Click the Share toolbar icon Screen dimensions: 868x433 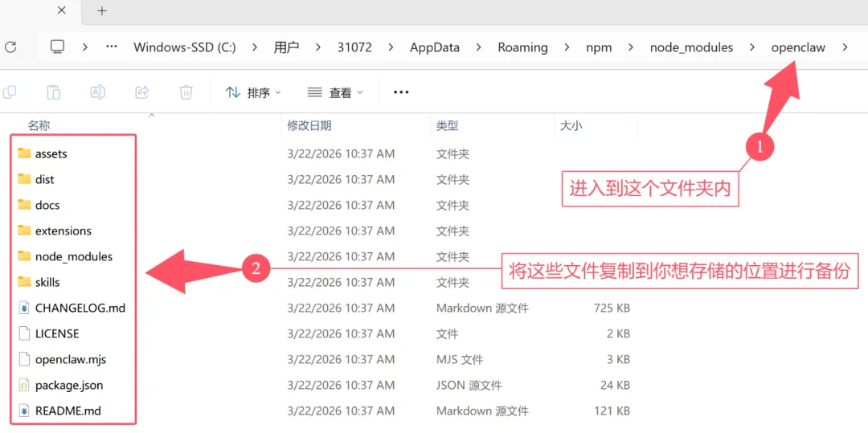[142, 92]
